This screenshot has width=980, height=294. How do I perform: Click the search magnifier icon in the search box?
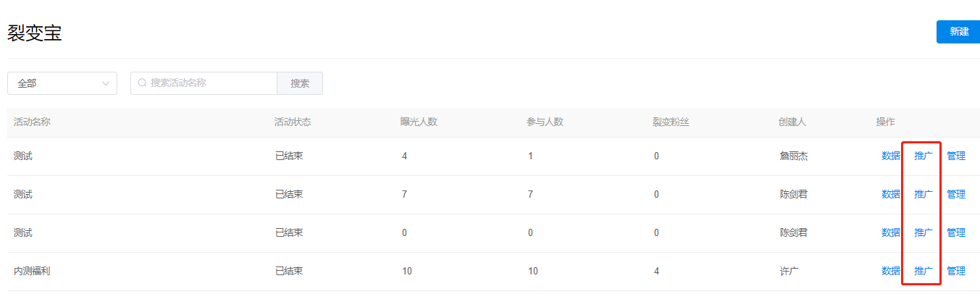pyautogui.click(x=142, y=83)
